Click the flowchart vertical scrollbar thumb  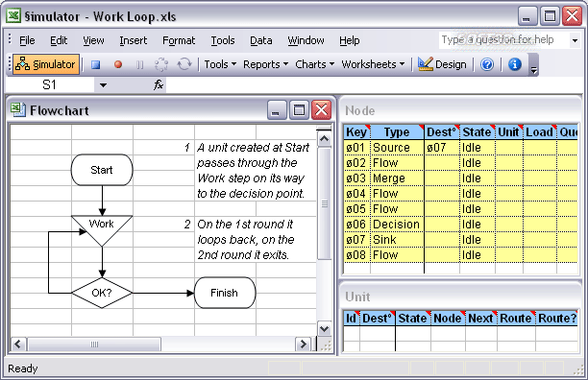(324, 203)
